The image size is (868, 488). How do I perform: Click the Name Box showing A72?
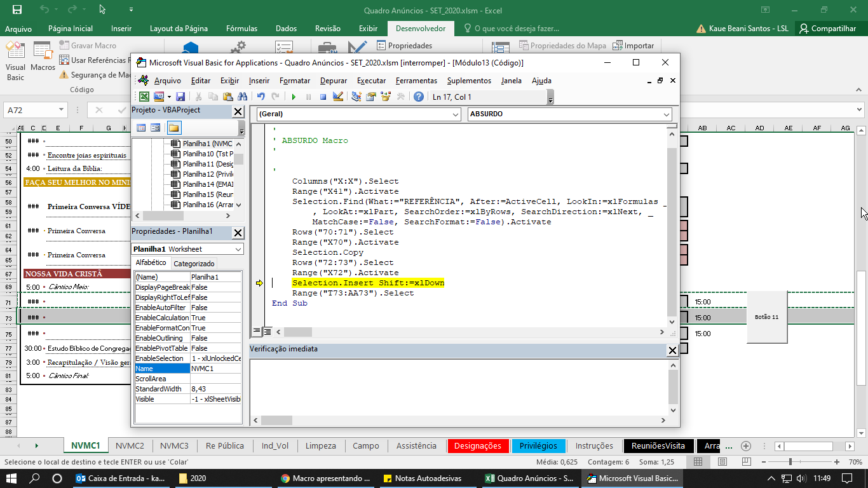37,110
